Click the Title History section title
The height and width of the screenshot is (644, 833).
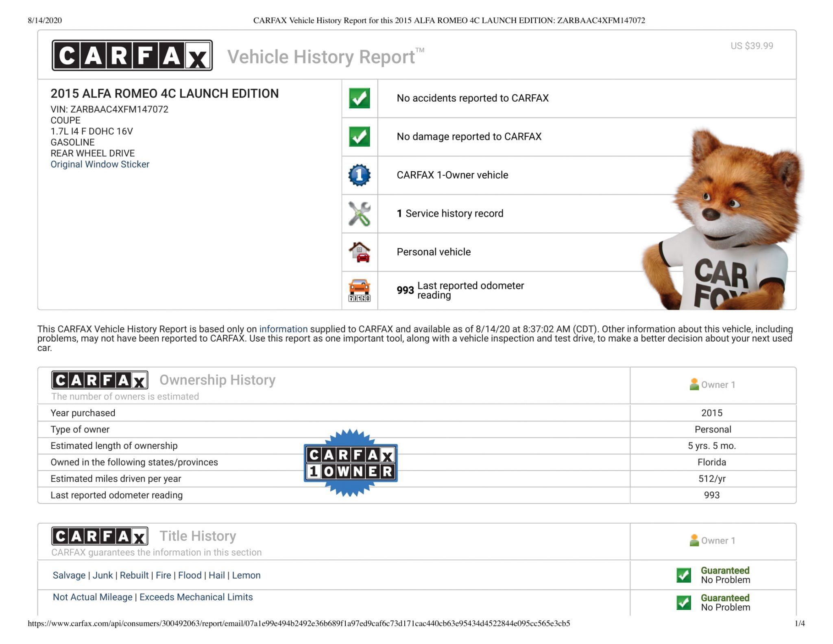198,536
